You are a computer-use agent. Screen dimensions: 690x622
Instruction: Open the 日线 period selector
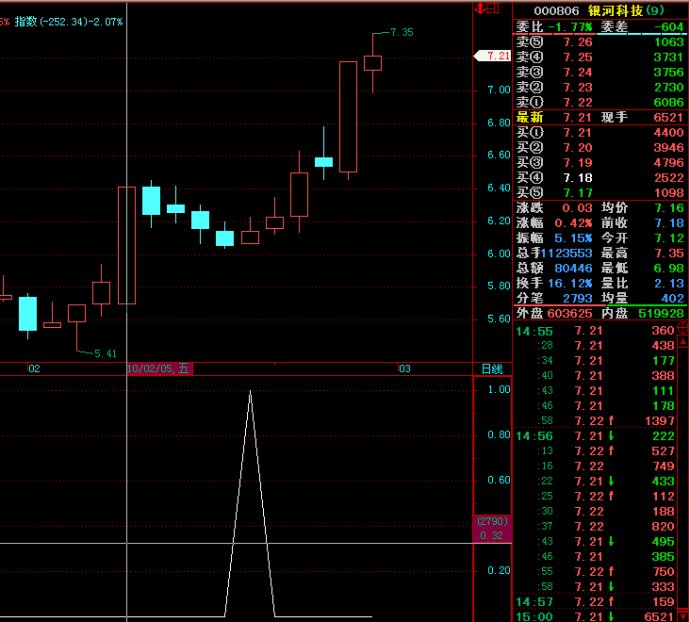coord(492,369)
